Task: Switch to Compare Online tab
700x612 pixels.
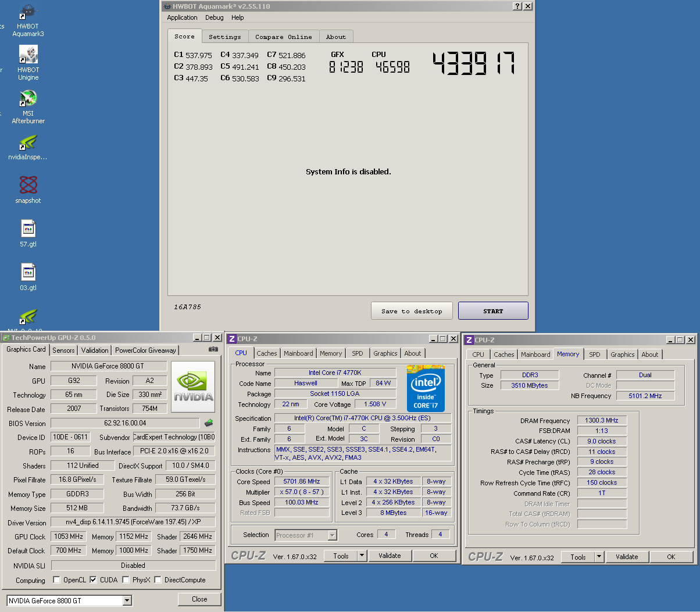Action: (x=284, y=37)
